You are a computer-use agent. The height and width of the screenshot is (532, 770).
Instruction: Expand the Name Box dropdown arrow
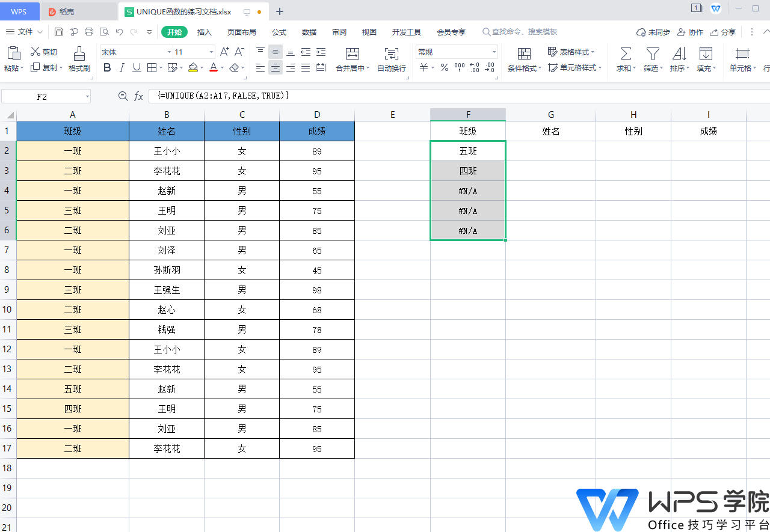tap(87, 96)
